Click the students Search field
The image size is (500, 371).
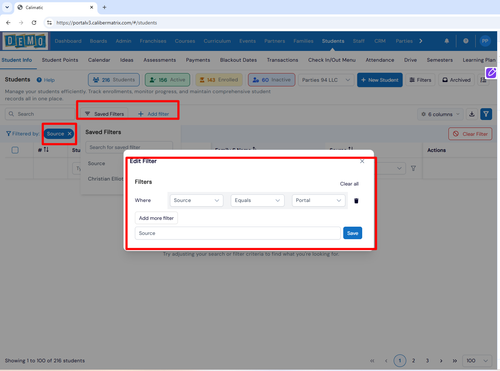pyautogui.click(x=40, y=114)
